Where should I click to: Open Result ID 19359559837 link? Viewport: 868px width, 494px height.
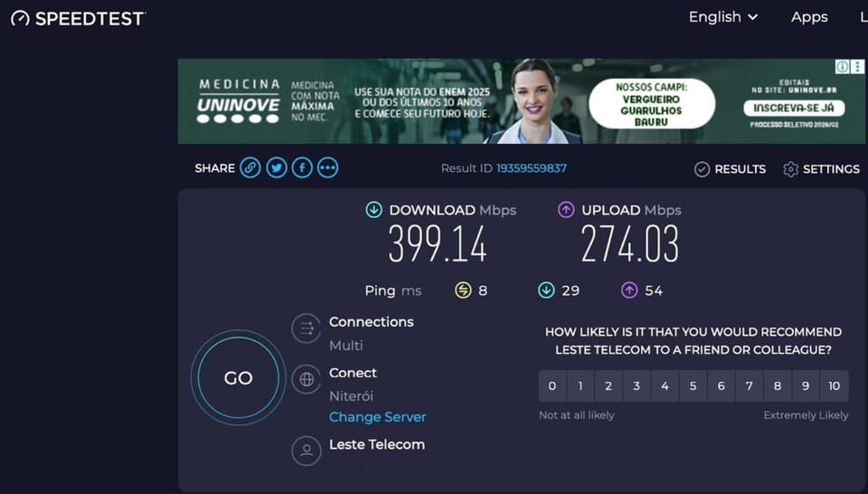point(532,168)
